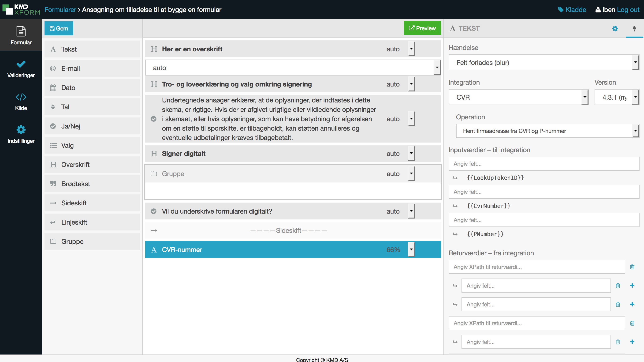Screen dimensions: 644x362
Task: Click the green Preview button
Action: tap(422, 28)
